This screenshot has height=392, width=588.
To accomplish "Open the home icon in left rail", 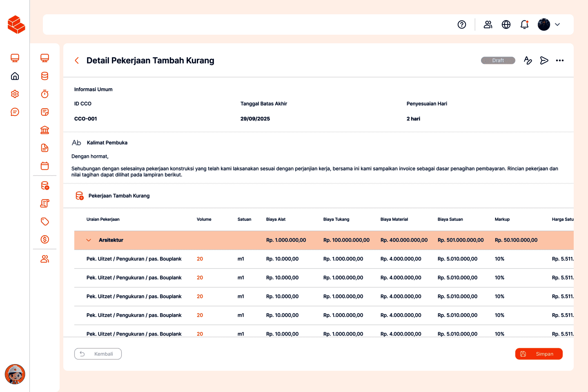I will pos(15,76).
